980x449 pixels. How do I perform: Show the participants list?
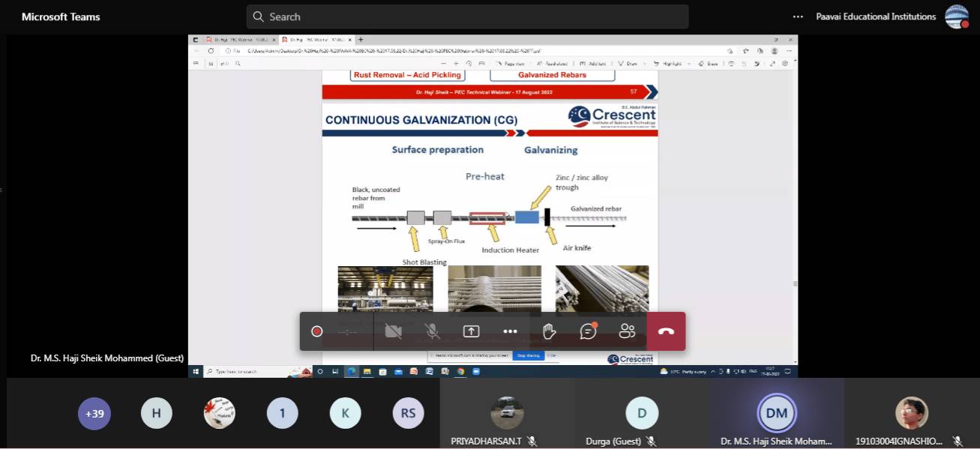click(x=628, y=331)
